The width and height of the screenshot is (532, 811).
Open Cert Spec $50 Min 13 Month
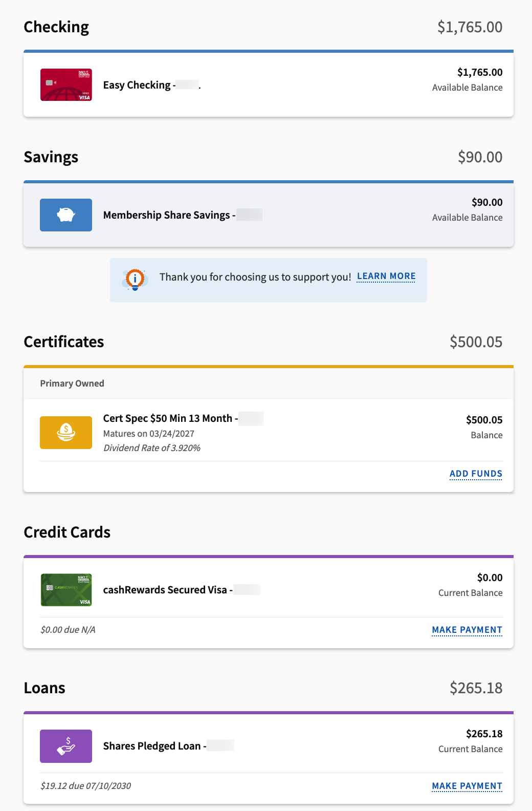pos(168,418)
